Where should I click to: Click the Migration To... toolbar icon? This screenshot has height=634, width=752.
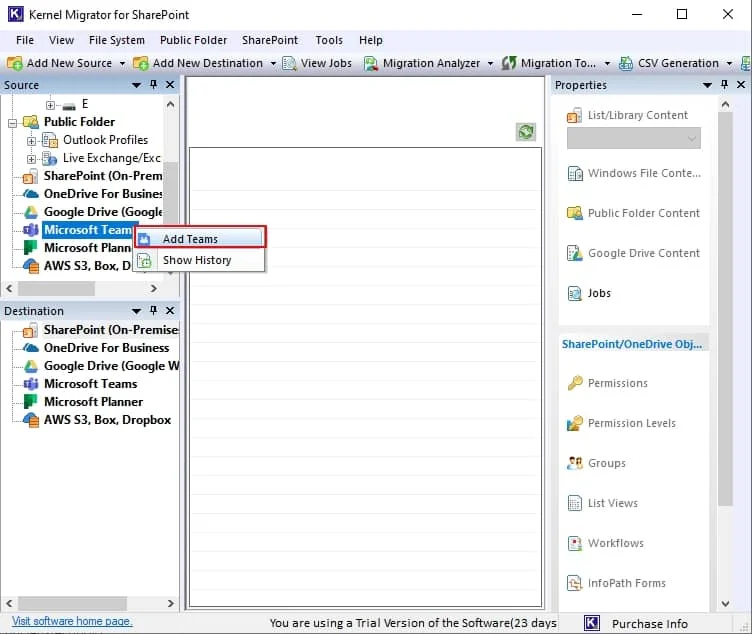pyautogui.click(x=509, y=63)
